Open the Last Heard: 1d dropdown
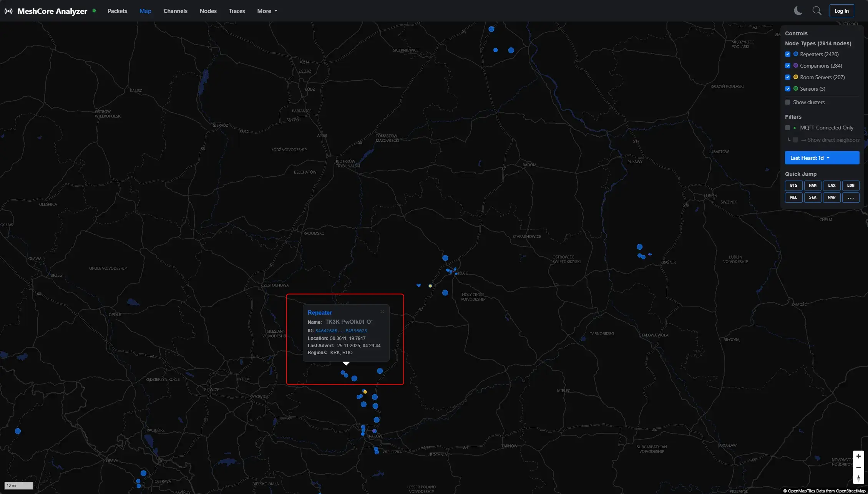This screenshot has height=494, width=868. coord(822,158)
